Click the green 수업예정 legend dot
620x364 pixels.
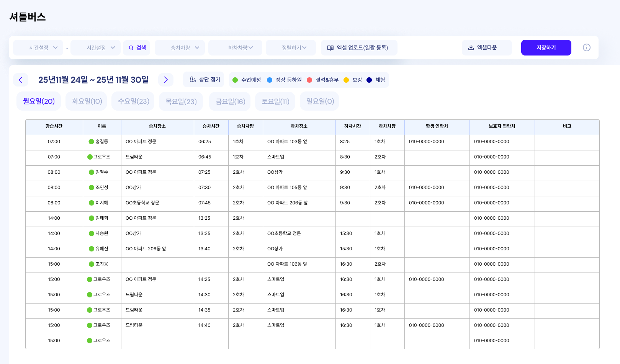[x=235, y=80]
